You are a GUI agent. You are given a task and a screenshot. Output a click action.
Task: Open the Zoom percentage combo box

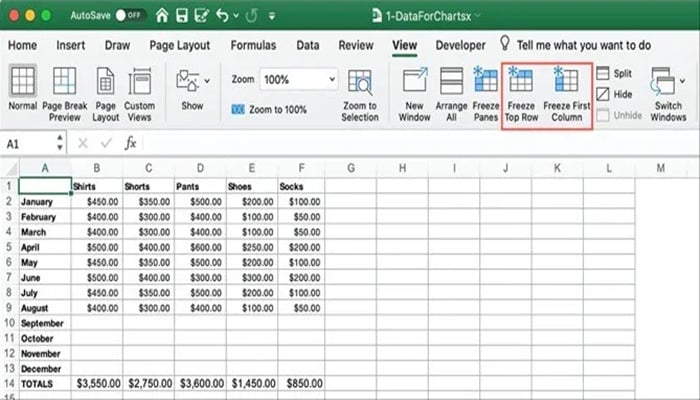[298, 80]
